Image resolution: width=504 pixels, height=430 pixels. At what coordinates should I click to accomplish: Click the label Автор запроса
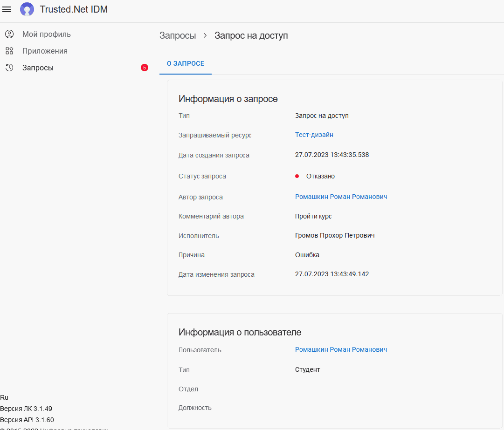click(x=200, y=197)
